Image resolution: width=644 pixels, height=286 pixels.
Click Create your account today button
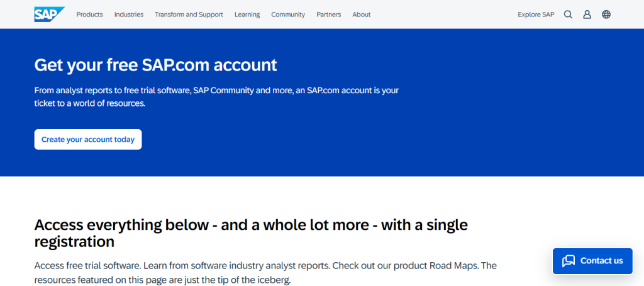point(88,139)
